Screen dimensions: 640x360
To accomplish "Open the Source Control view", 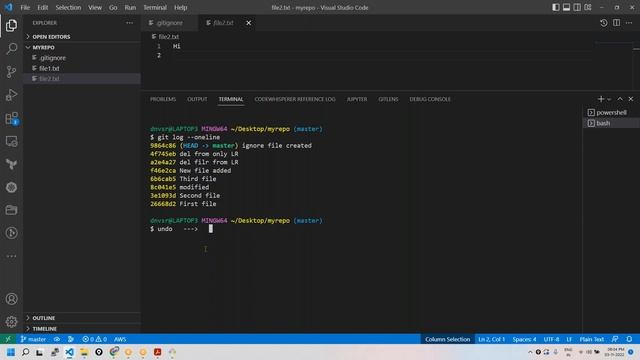I will [x=11, y=72].
